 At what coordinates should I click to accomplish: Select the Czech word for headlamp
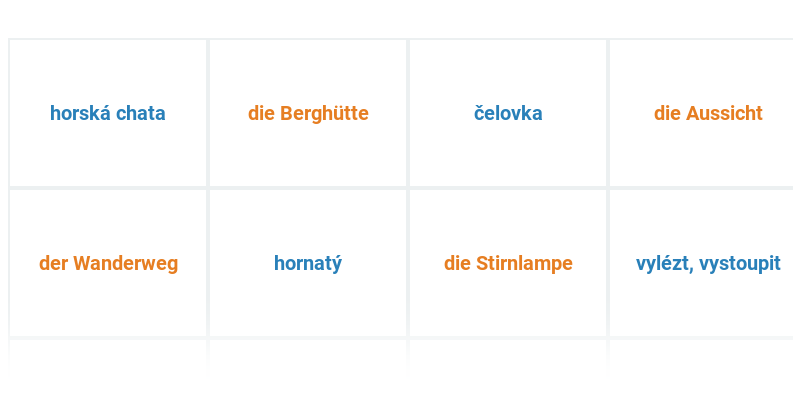coord(508,113)
